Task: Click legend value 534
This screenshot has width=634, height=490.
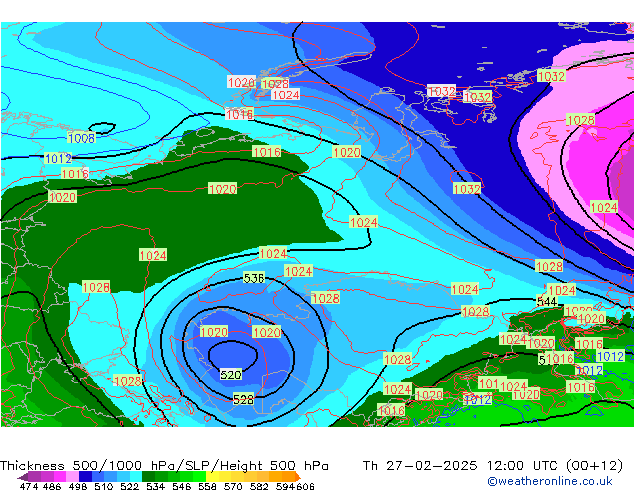Action: click(155, 486)
